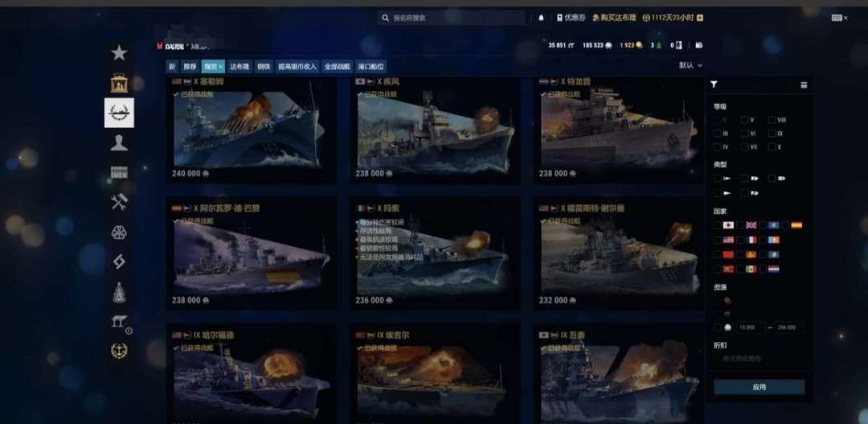Check the USA flag nation checkbox
This screenshot has width=868, height=424.
718,240
